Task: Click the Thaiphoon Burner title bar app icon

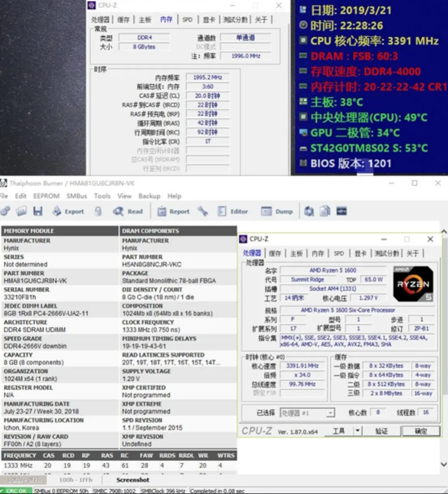Action: click(3, 183)
